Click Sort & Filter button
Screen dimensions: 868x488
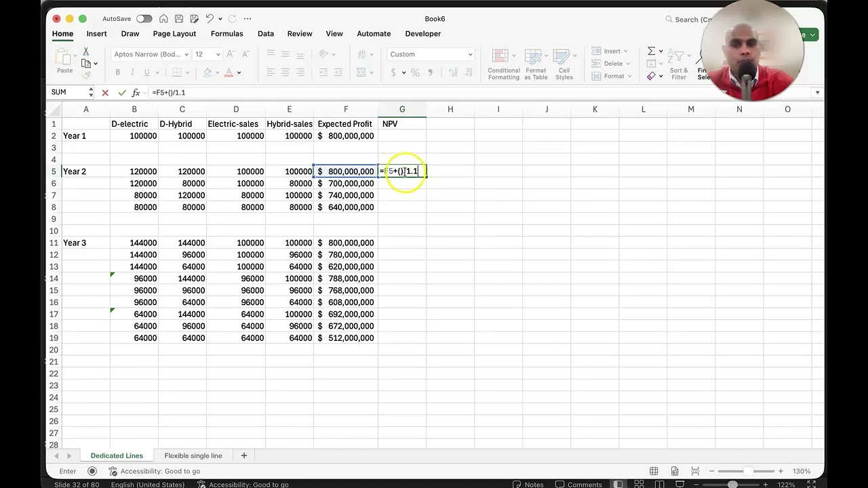(679, 64)
